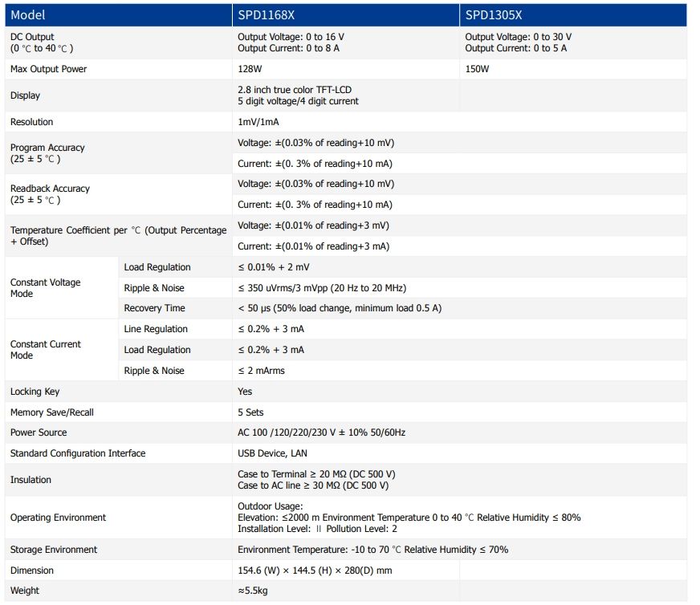
Task: Click the Storage Environment label
Action: pyautogui.click(x=54, y=550)
